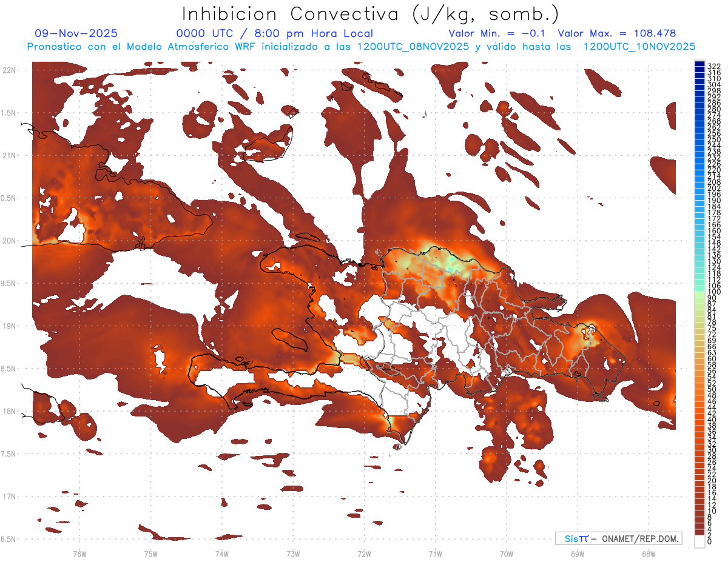Click the WRF forecast description line

pos(361,47)
